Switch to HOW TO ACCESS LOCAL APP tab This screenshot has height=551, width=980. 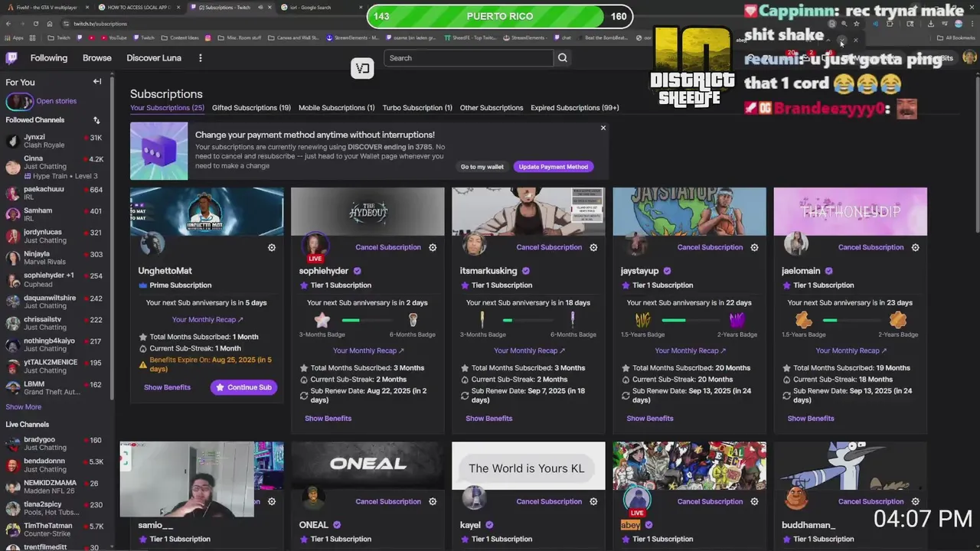138,7
